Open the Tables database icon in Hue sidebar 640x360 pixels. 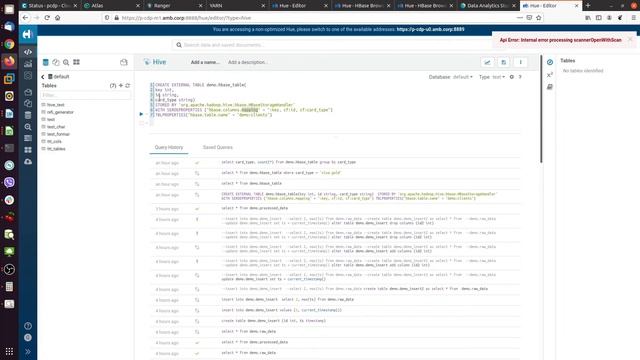coord(28,115)
